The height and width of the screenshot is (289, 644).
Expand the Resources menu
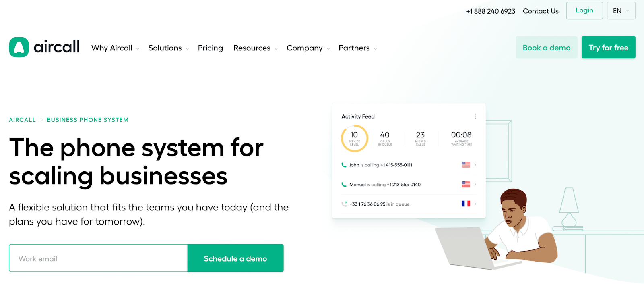tap(255, 48)
